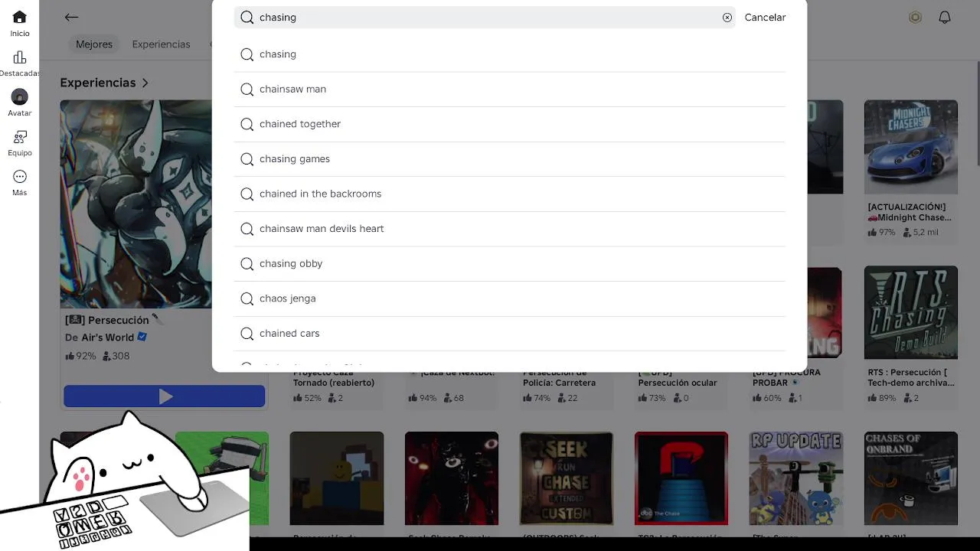Open the Midnight Chasers game thumbnail
980x551 pixels.
(911, 147)
